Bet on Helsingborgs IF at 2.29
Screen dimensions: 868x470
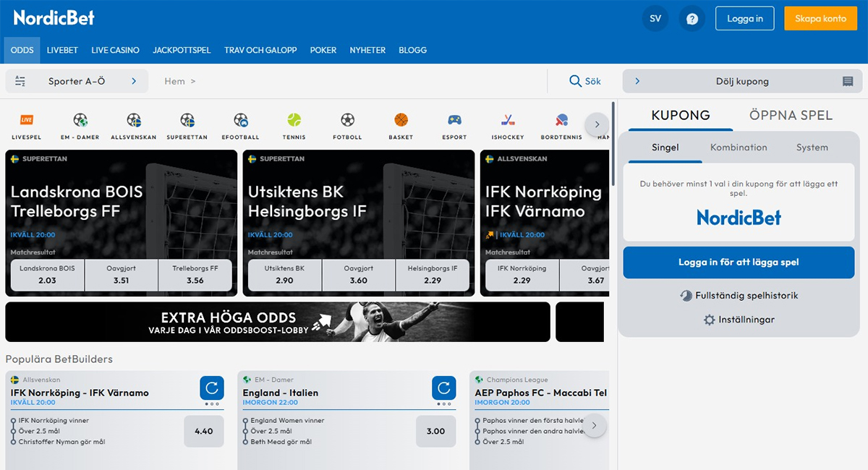tap(433, 275)
